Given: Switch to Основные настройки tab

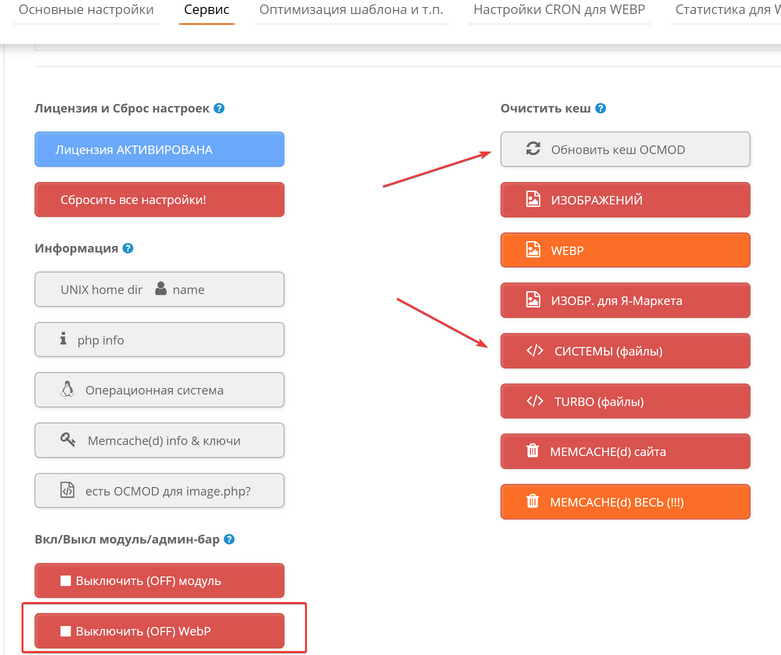Looking at the screenshot, I should [x=86, y=9].
